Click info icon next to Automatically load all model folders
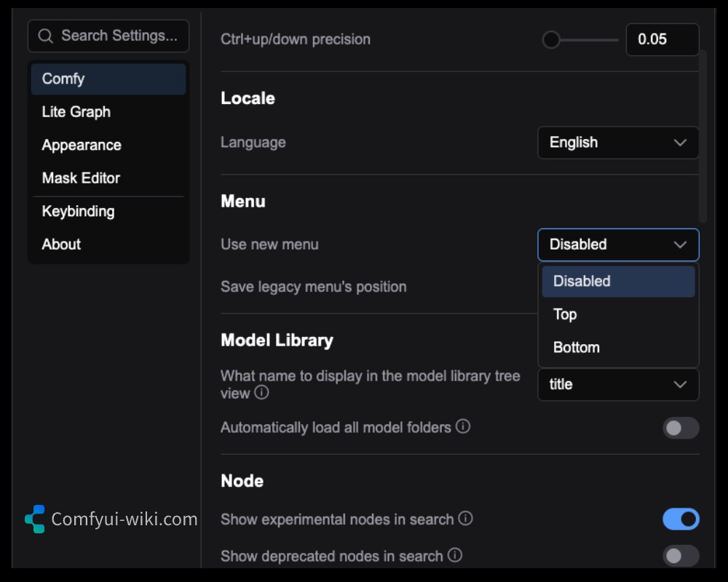 (x=463, y=426)
